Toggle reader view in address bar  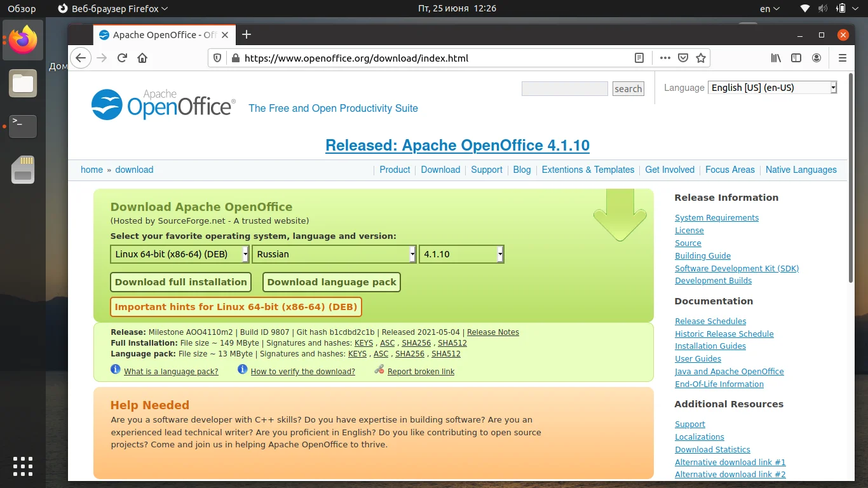point(639,58)
